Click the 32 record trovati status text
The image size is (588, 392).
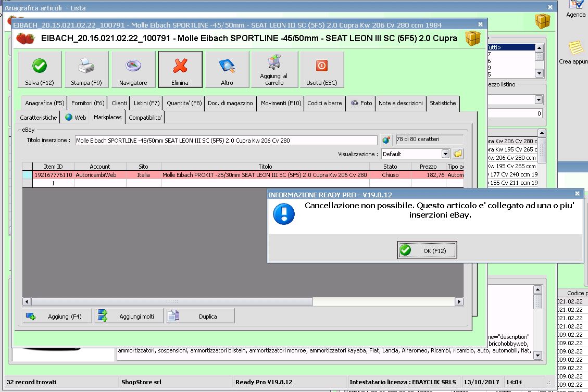click(31, 382)
